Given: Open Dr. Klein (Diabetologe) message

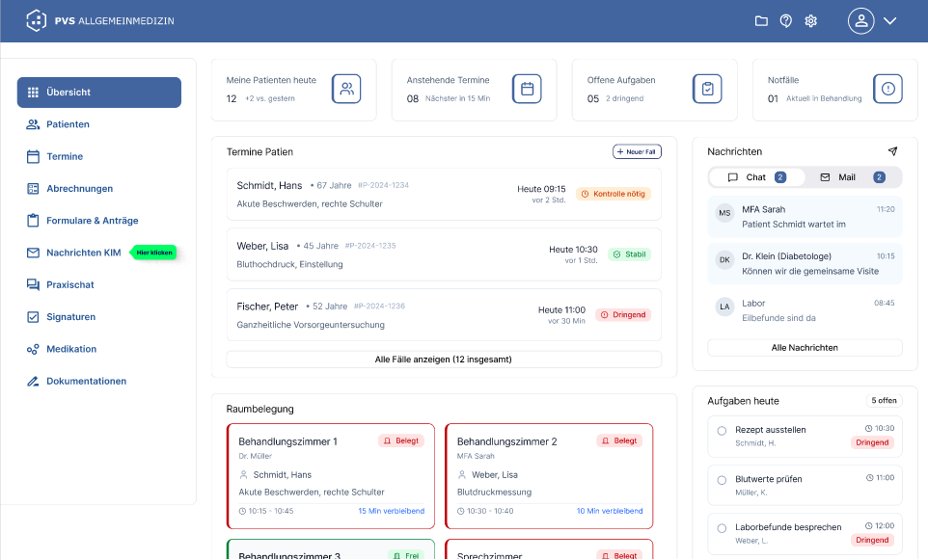Looking at the screenshot, I should pyautogui.click(x=805, y=264).
